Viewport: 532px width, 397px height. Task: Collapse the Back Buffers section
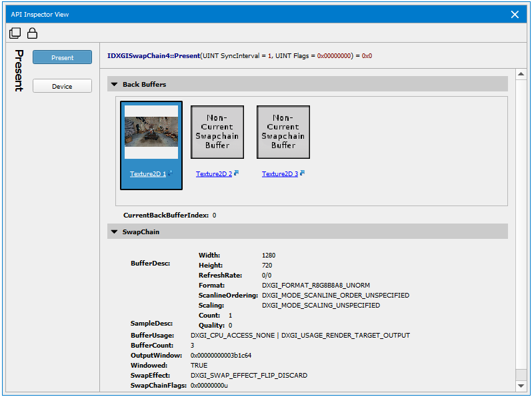tap(114, 85)
